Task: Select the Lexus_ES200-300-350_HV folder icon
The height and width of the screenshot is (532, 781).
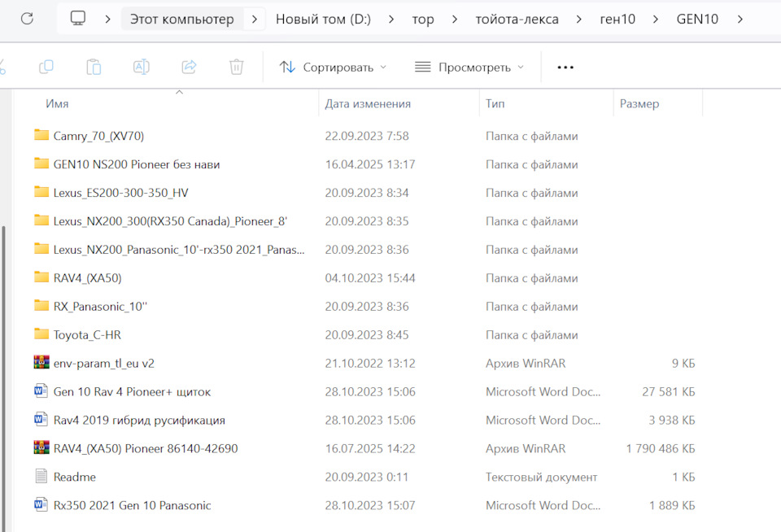Action: 41,192
